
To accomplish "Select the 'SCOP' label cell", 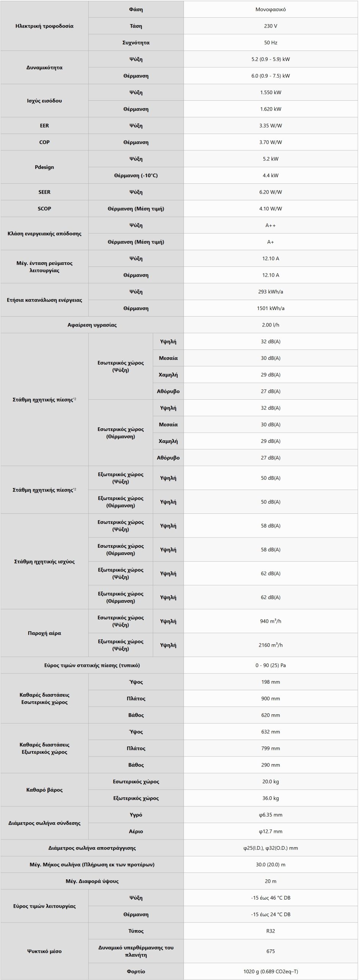I will pyautogui.click(x=44, y=209).
